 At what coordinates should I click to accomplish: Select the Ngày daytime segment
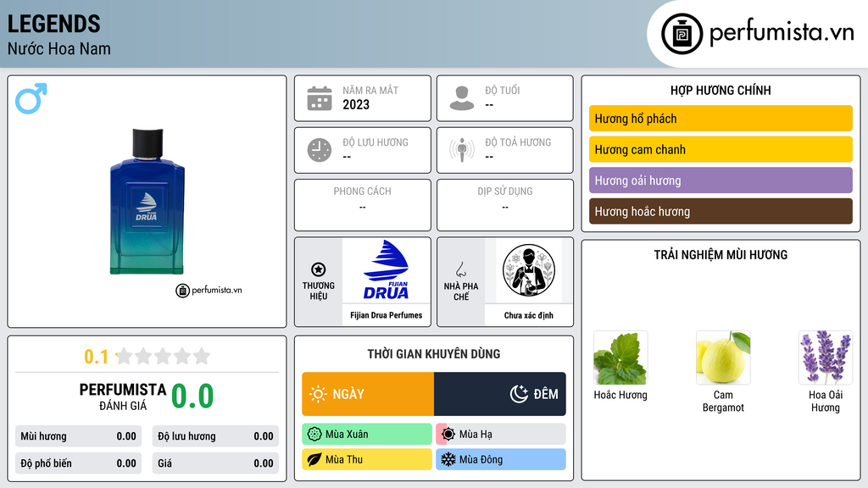[x=368, y=394]
